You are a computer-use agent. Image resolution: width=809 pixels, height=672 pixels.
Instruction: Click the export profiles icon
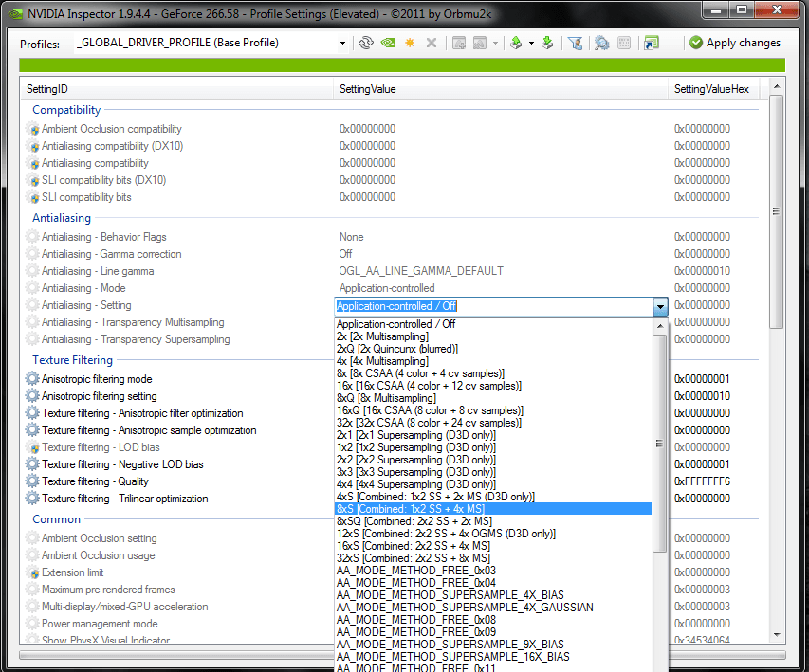515,43
